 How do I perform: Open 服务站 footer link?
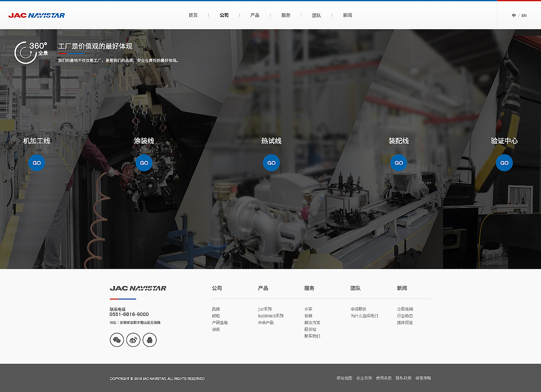point(310,329)
